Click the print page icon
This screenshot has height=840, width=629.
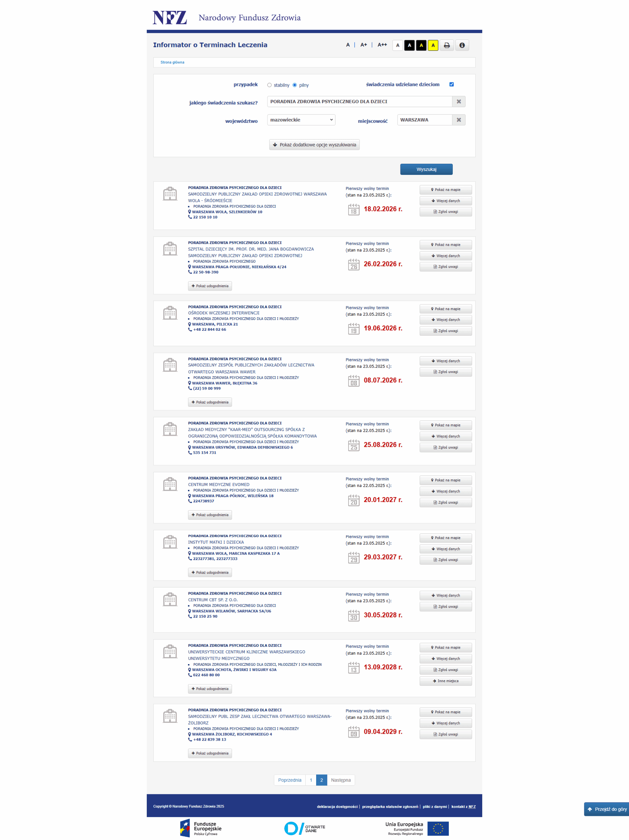(447, 45)
